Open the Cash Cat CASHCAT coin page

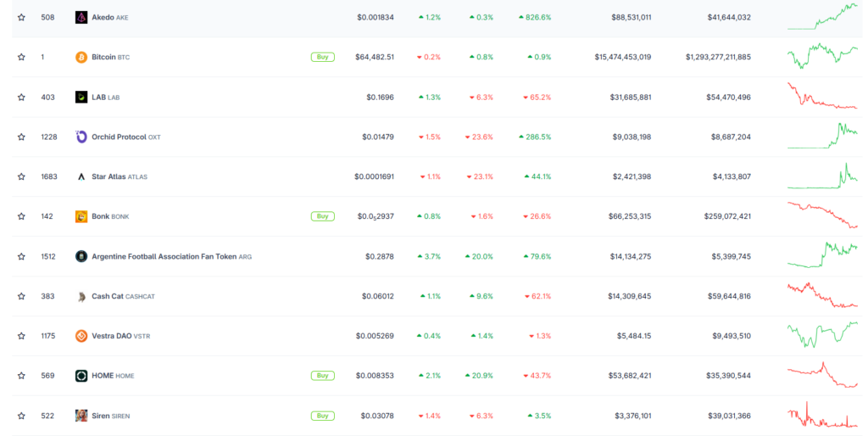(124, 296)
